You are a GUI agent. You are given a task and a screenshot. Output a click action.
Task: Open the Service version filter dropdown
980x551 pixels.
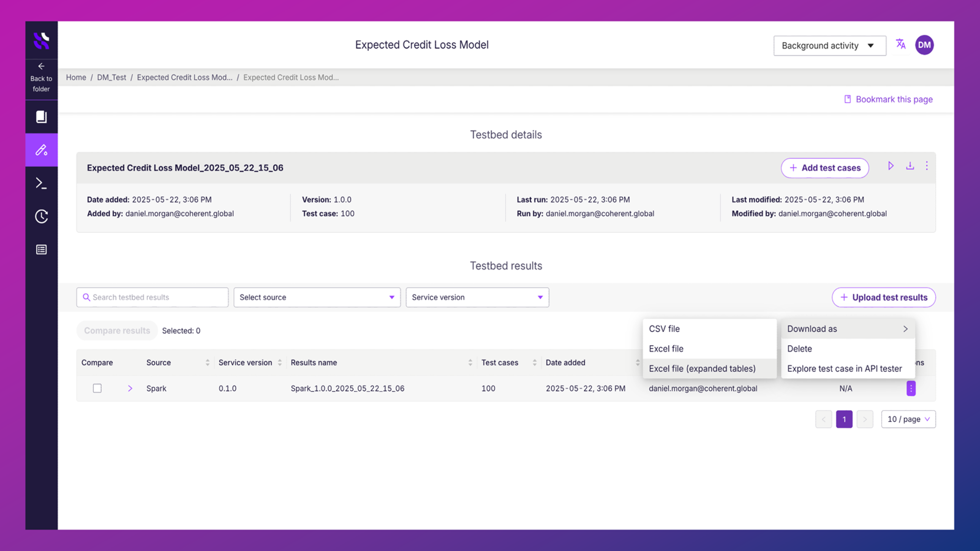pos(477,297)
